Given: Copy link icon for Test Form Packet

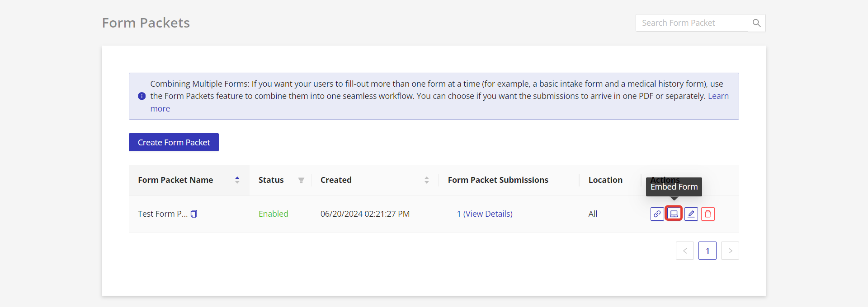Looking at the screenshot, I should (x=657, y=214).
